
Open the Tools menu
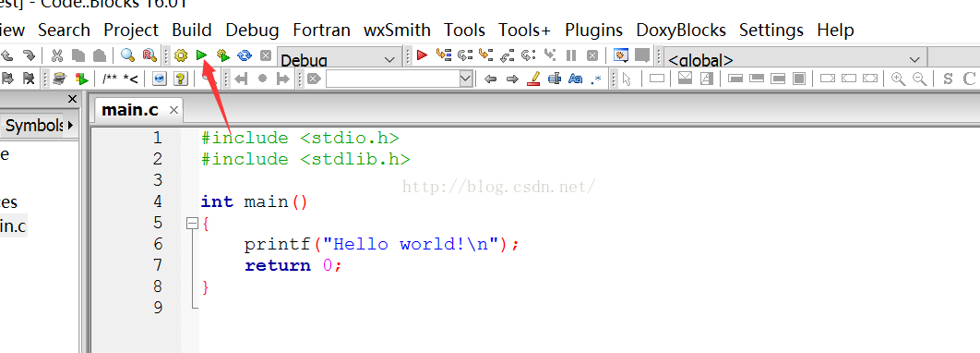point(464,30)
